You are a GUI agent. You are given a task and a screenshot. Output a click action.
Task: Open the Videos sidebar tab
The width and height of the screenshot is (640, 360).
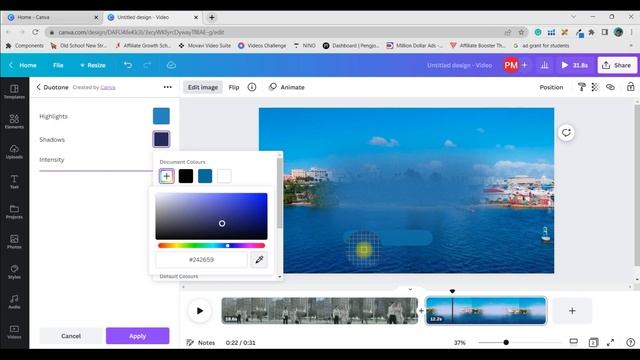pos(14,331)
